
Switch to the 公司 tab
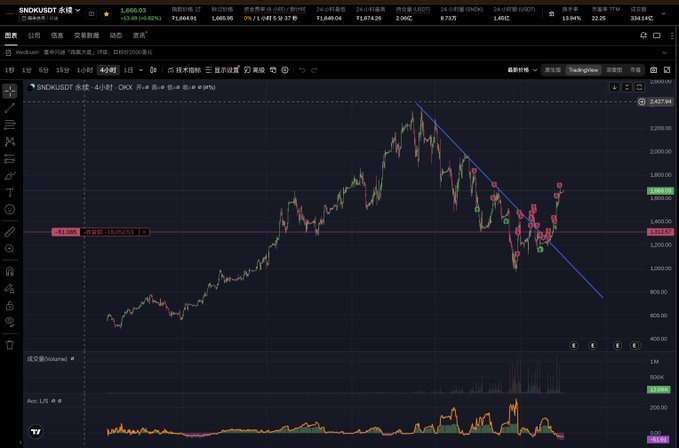(x=34, y=35)
